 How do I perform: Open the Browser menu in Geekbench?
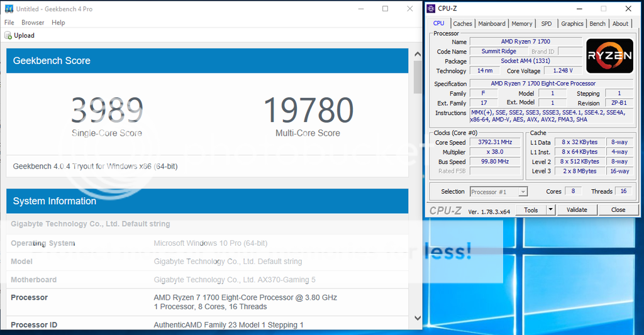click(x=33, y=23)
